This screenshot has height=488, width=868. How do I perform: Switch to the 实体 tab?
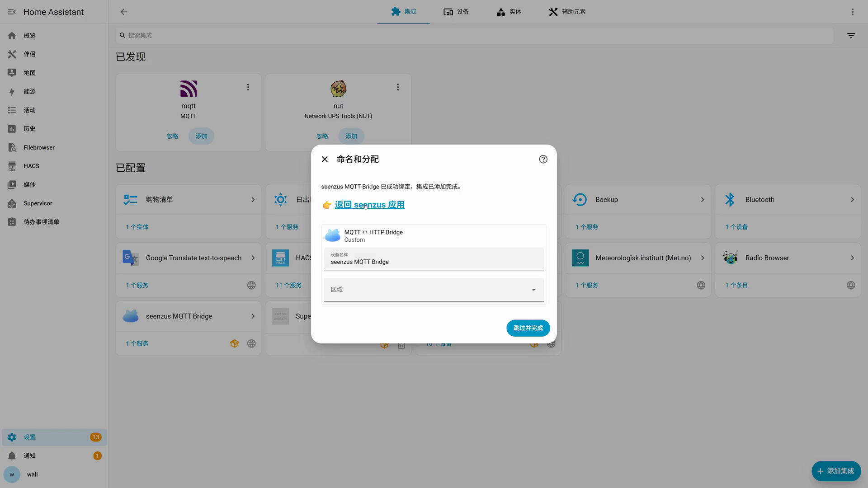509,12
